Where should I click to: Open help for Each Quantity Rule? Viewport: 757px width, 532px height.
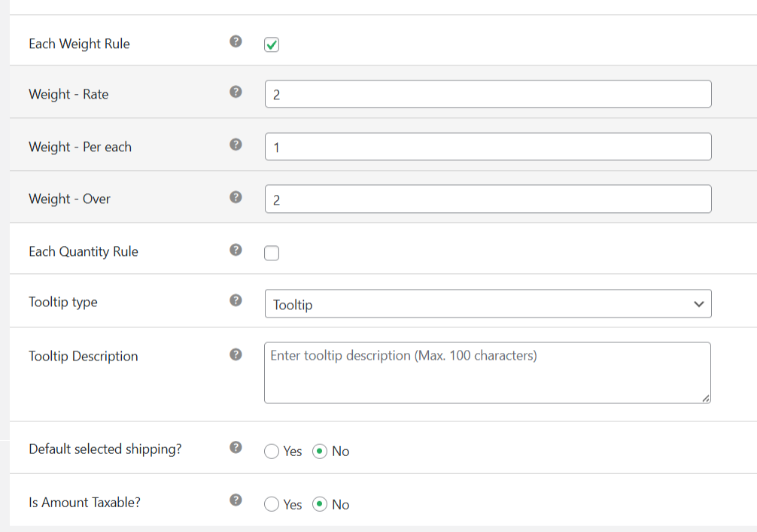pyautogui.click(x=236, y=250)
